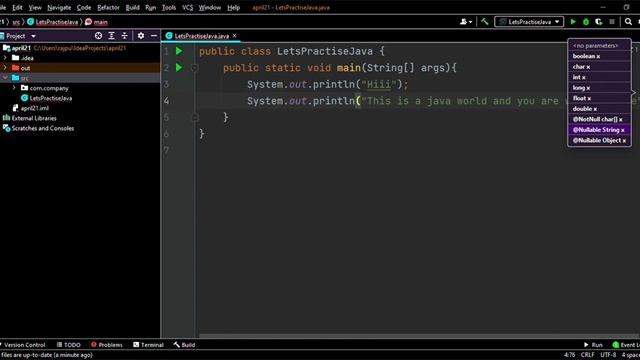This screenshot has width=640, height=360.
Task: Open the Problems tool window
Action: coord(107,345)
